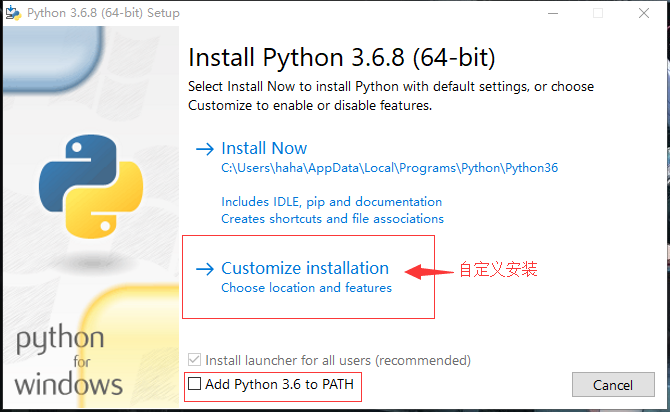
Task: Open Customize installation option
Action: coord(305,268)
